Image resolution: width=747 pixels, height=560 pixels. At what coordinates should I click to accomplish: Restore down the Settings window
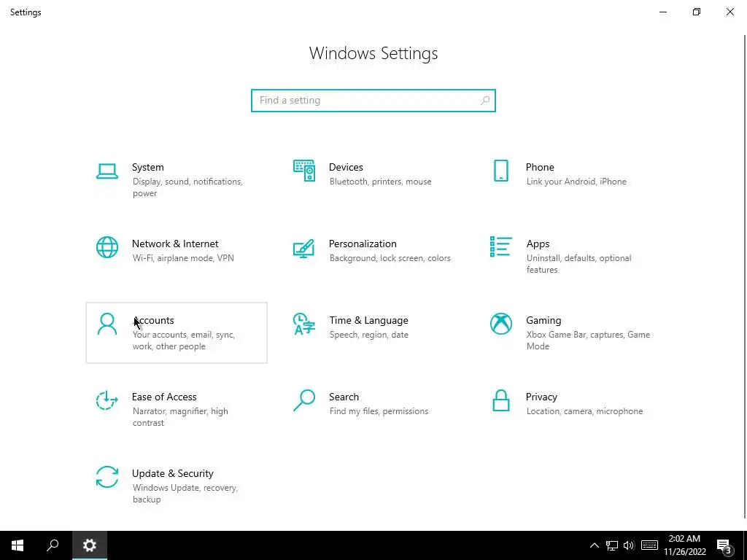[697, 12]
